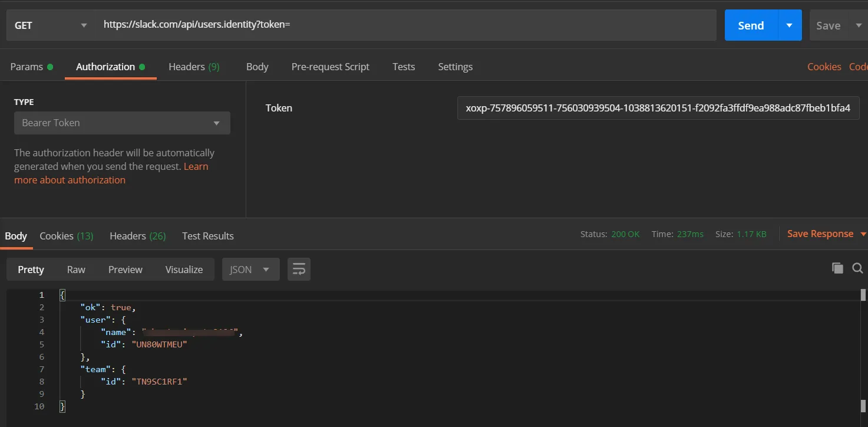Switch to the Params tab
868x427 pixels.
[x=32, y=67]
